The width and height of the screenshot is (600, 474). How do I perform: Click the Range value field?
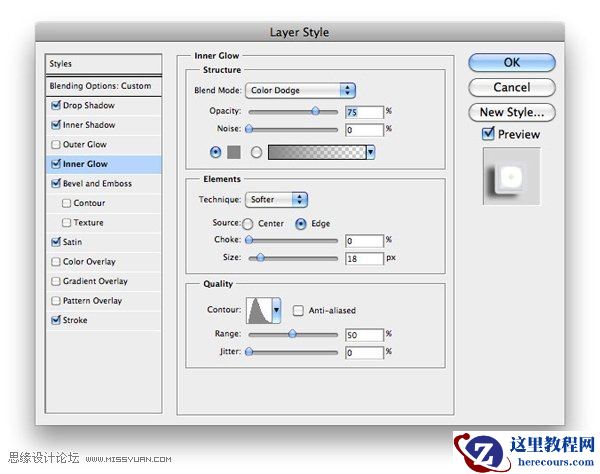point(364,335)
